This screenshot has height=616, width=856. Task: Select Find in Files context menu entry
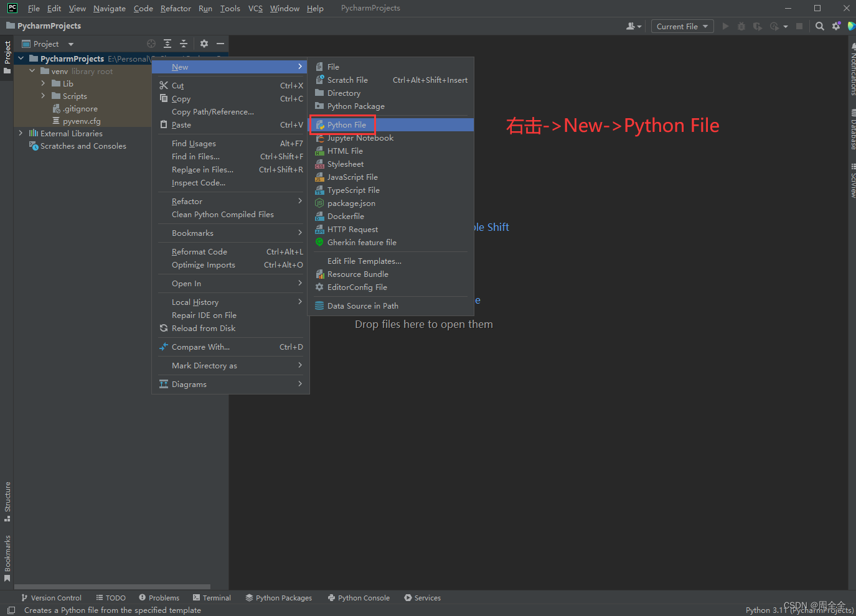click(x=230, y=157)
